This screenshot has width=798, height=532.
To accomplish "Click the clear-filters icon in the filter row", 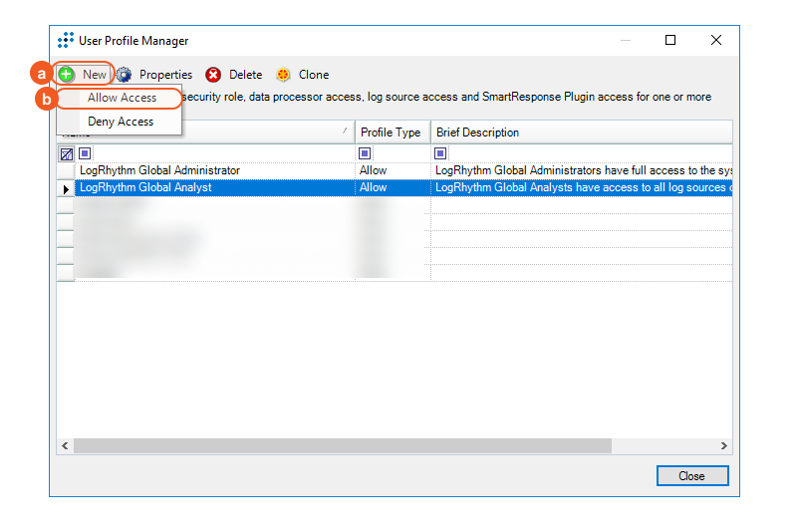I will pyautogui.click(x=66, y=154).
